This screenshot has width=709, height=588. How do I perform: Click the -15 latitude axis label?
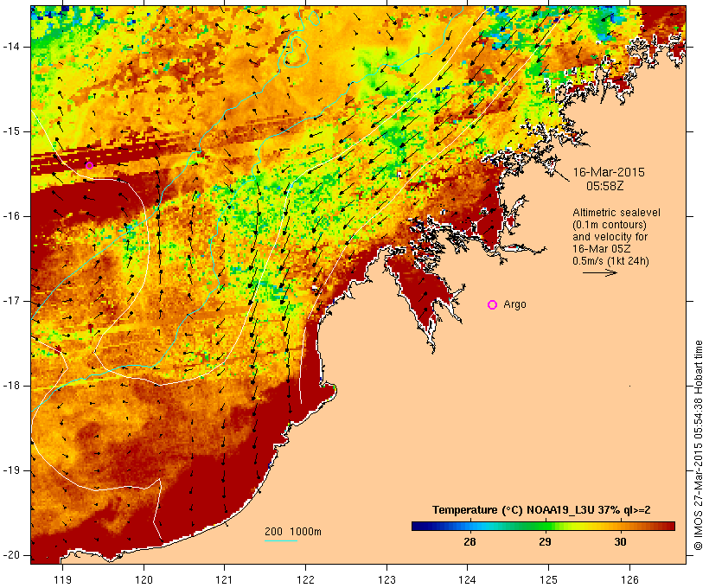pyautogui.click(x=10, y=131)
